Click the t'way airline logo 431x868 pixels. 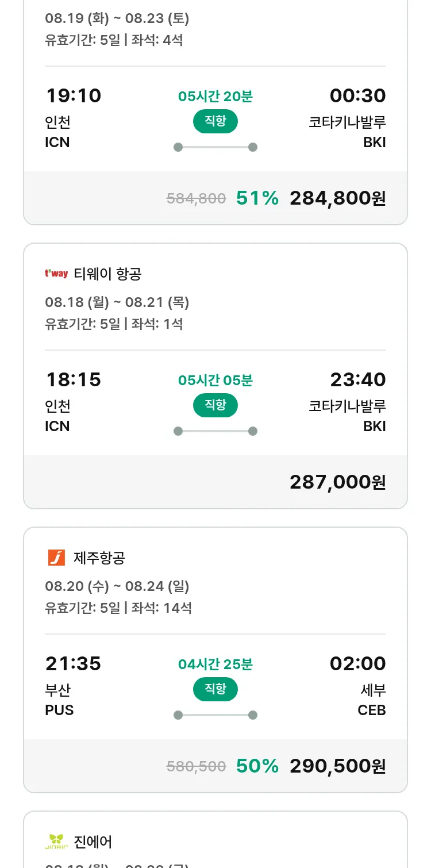pyautogui.click(x=56, y=274)
